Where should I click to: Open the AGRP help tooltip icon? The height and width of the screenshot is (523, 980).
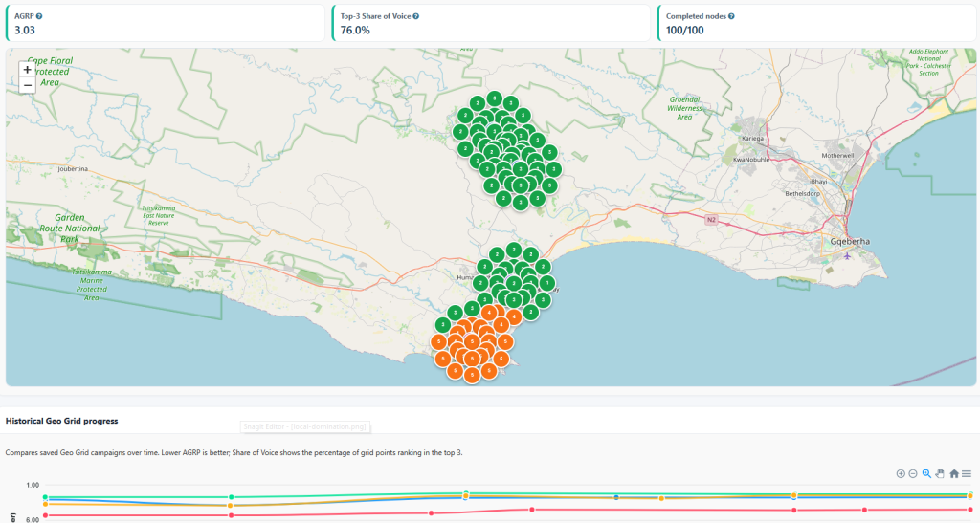pos(39,16)
